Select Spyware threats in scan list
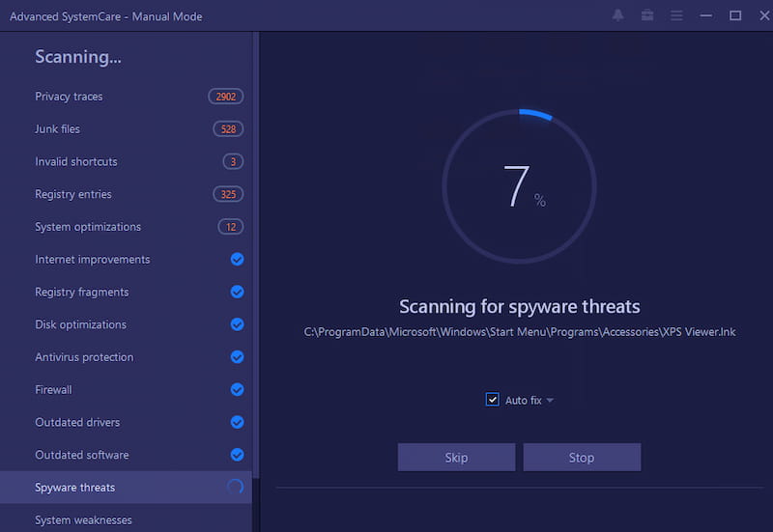This screenshot has width=773, height=532. (126, 488)
